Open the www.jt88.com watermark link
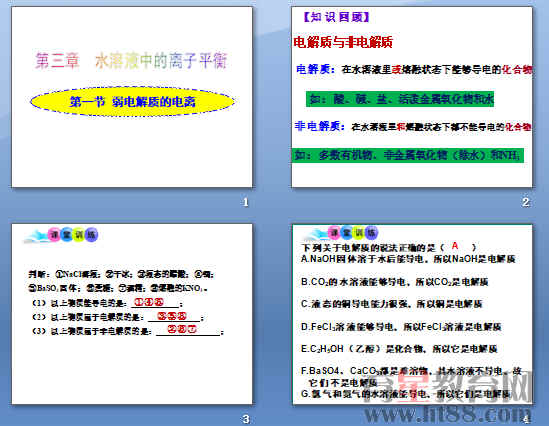 [x=447, y=414]
